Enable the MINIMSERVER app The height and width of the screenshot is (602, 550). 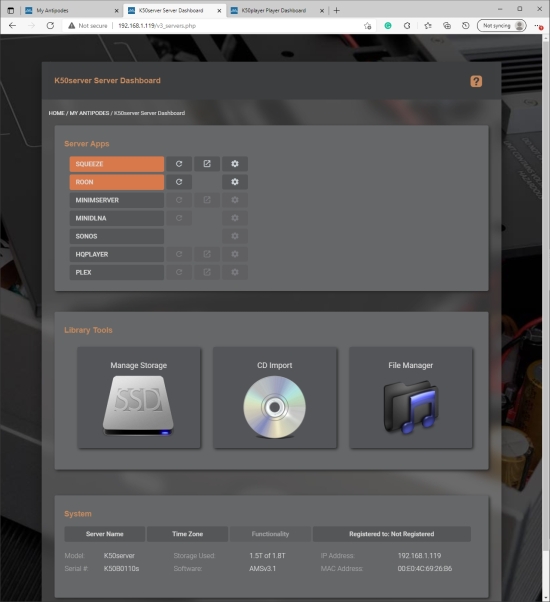(117, 200)
